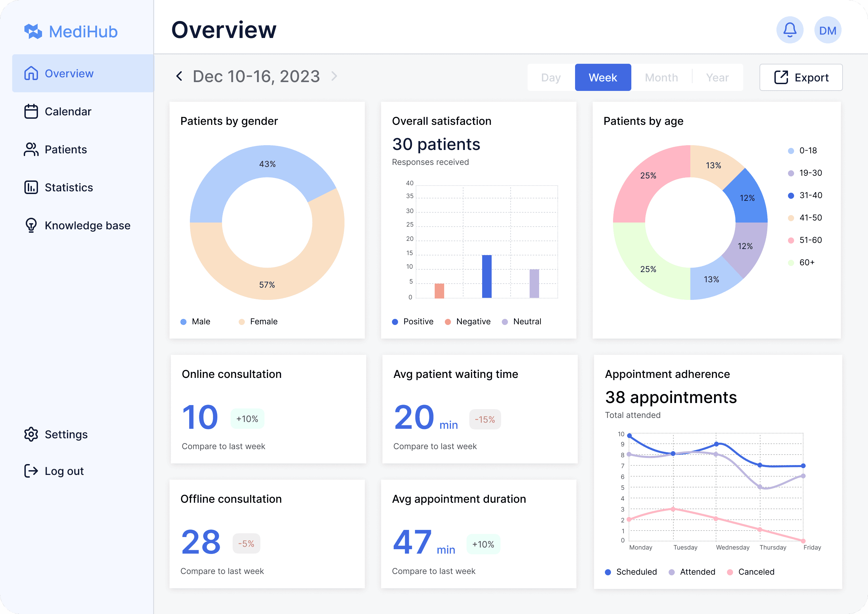Click the Overview home icon in sidebar
Screen dimensions: 868x614
(x=31, y=73)
